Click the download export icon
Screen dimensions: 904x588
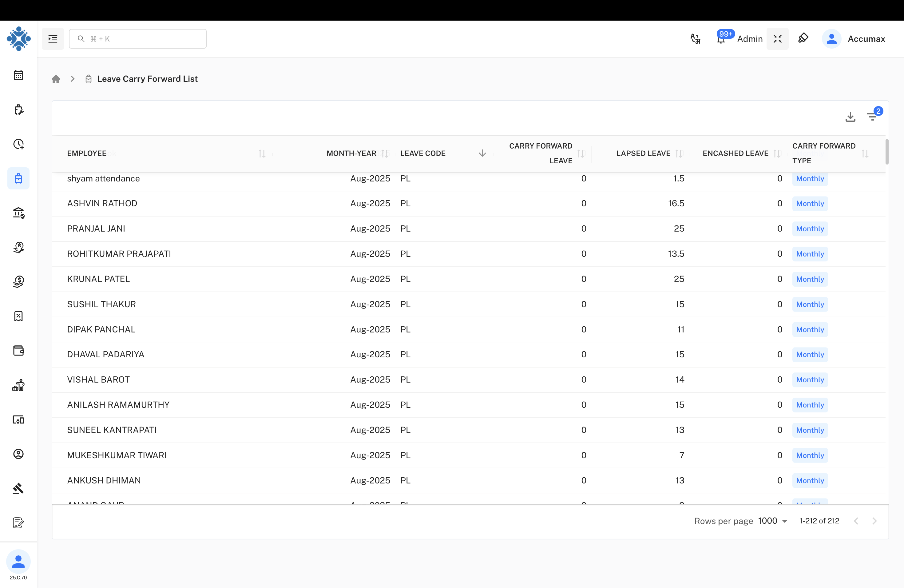[850, 117]
